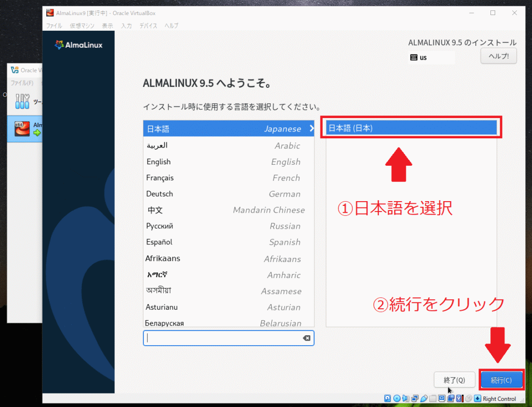Image resolution: width=532 pixels, height=407 pixels.
Task: Select Asturianu Asturian in the language list
Action: (229, 307)
